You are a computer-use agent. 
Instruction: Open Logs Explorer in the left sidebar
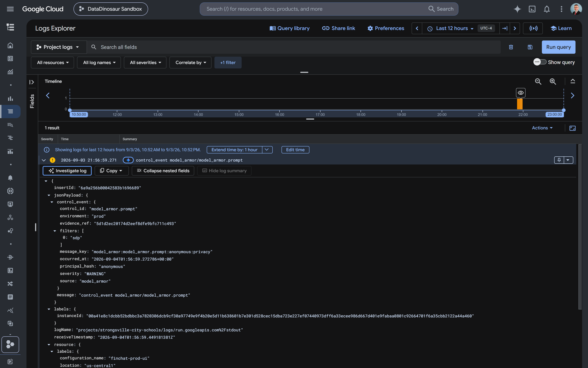(x=10, y=112)
